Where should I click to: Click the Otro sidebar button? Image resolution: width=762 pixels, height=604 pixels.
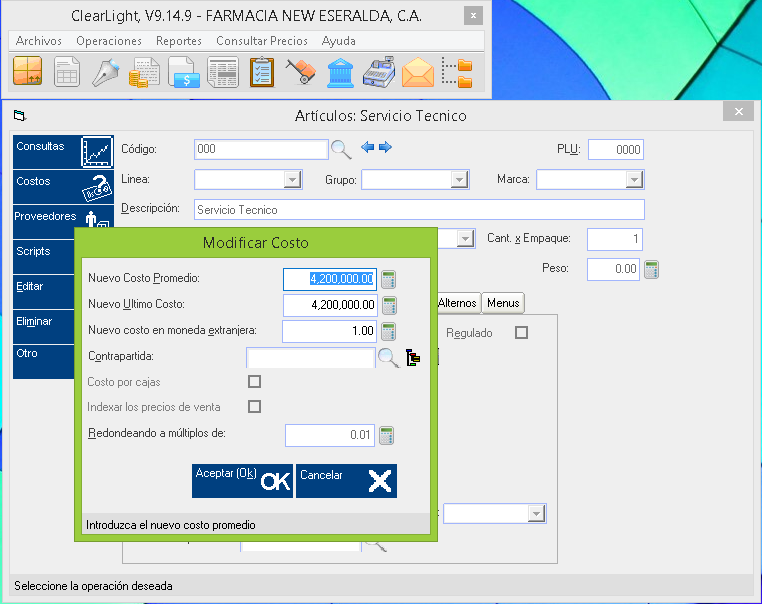[x=44, y=362]
